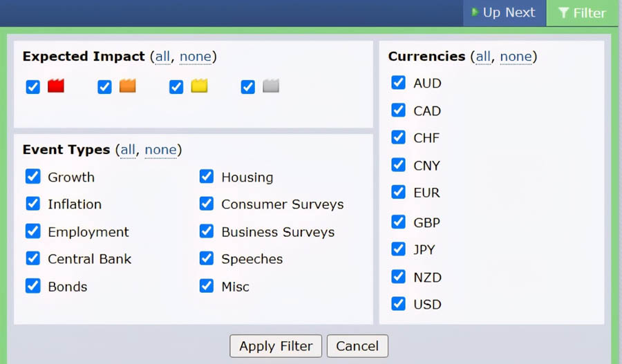Click the funnel icon on Filter tab

tap(563, 12)
